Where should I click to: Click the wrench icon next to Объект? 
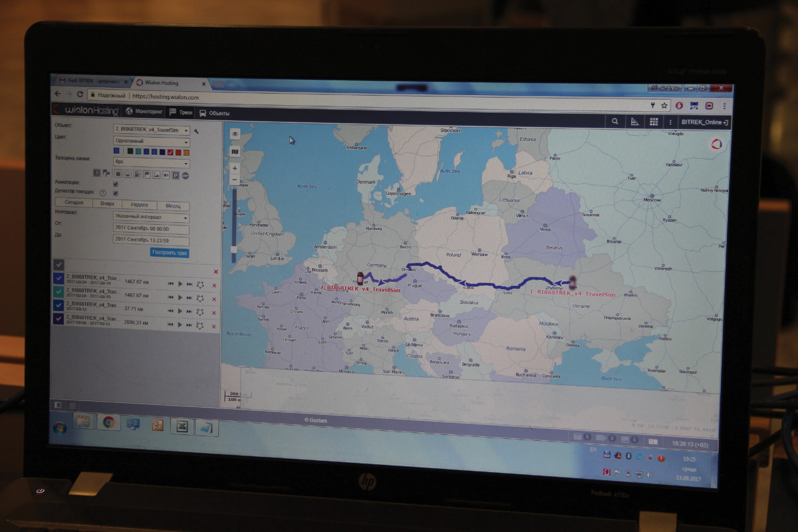pos(197,131)
